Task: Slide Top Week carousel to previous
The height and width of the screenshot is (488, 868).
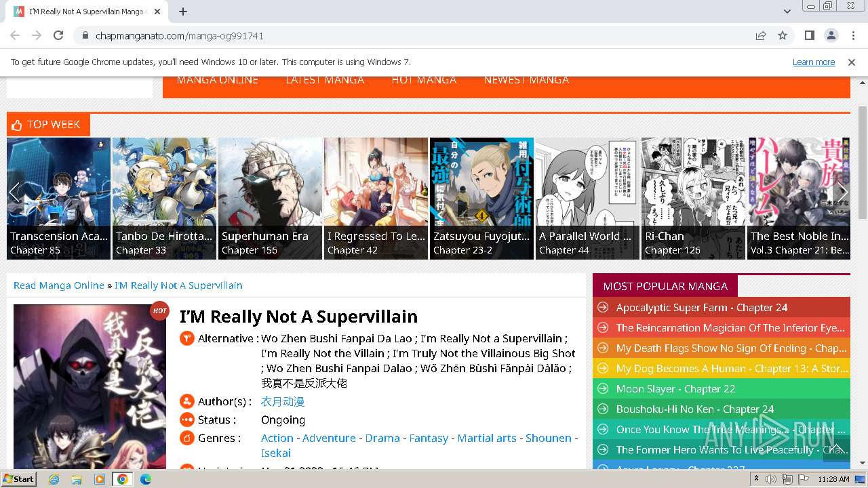Action: tap(14, 192)
